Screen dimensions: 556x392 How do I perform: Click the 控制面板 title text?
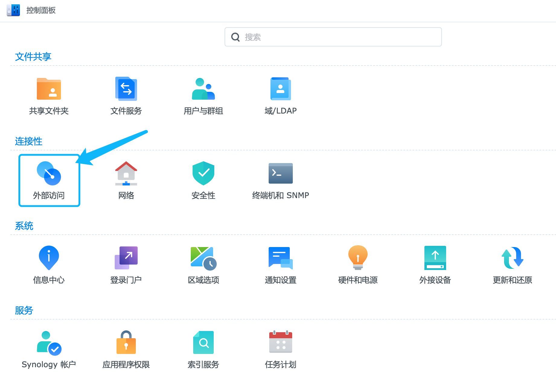point(41,10)
